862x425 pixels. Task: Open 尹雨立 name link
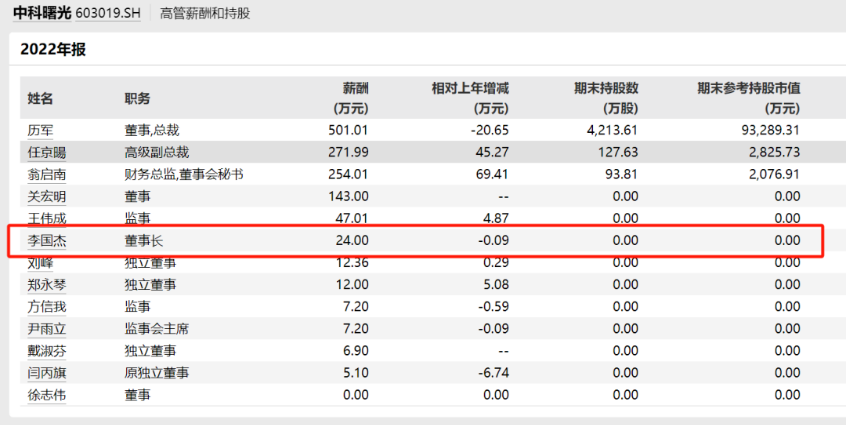pos(47,329)
